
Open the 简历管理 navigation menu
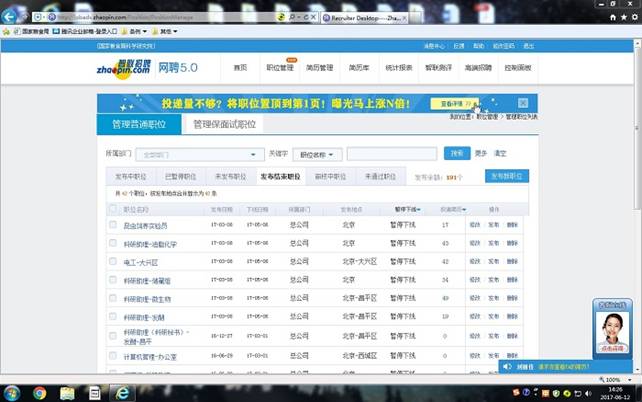(x=319, y=67)
